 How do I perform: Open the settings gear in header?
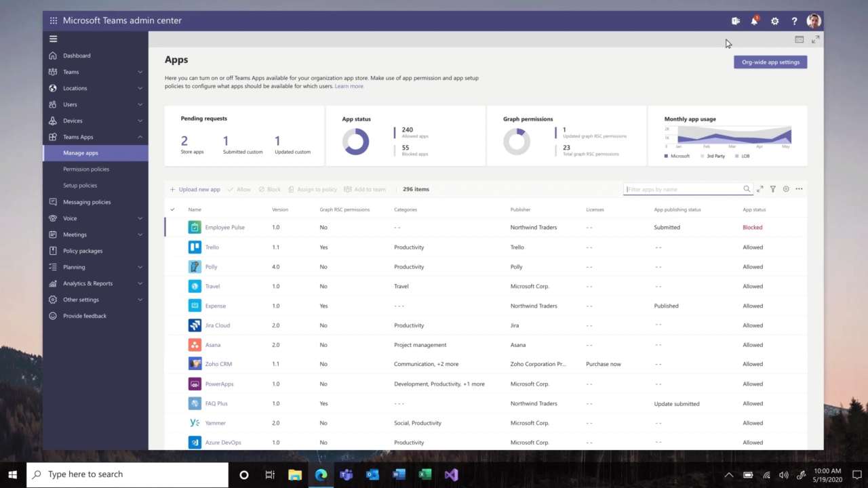[x=774, y=21]
